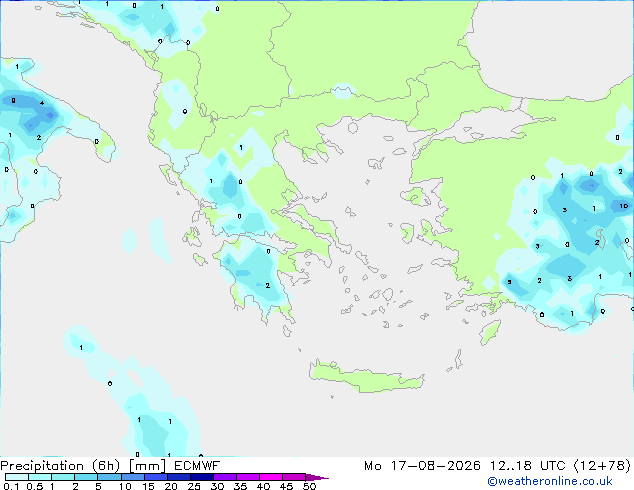Click the legend scale label '50'

(309, 486)
